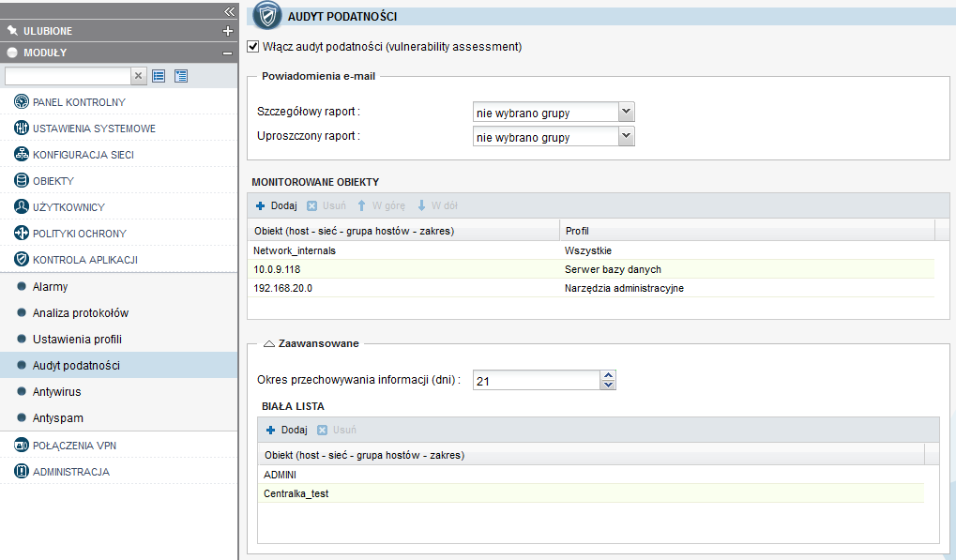Click the Administracja icon
Viewport: 956px width, 560px height.
coord(22,471)
